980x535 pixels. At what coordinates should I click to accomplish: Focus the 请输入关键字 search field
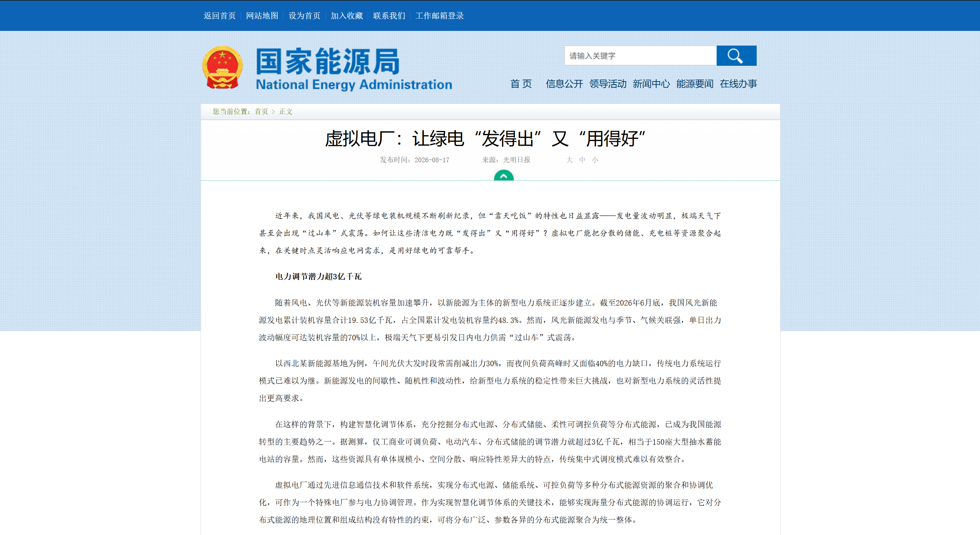pos(640,56)
